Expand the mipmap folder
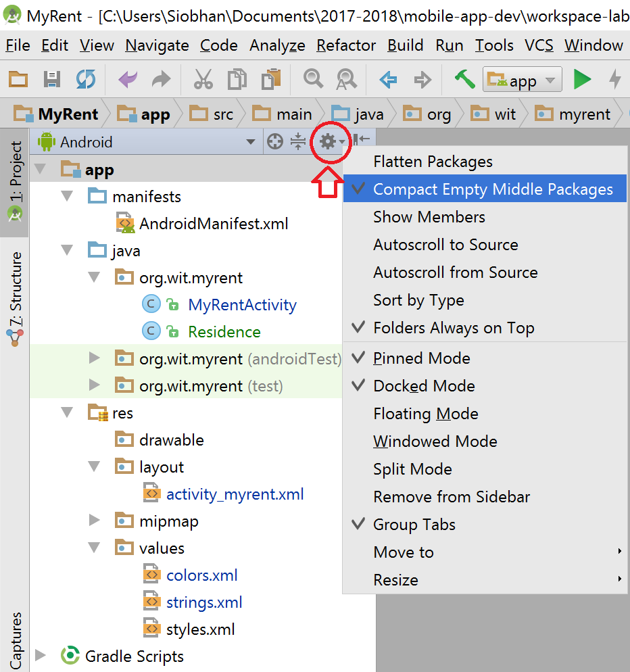This screenshot has height=672, width=630. 94,521
